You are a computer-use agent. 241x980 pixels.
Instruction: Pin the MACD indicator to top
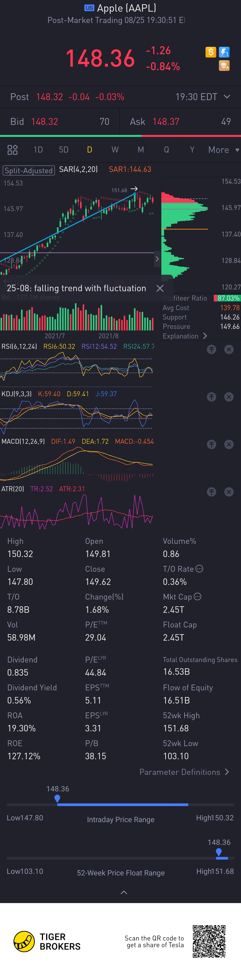pyautogui.click(x=211, y=444)
